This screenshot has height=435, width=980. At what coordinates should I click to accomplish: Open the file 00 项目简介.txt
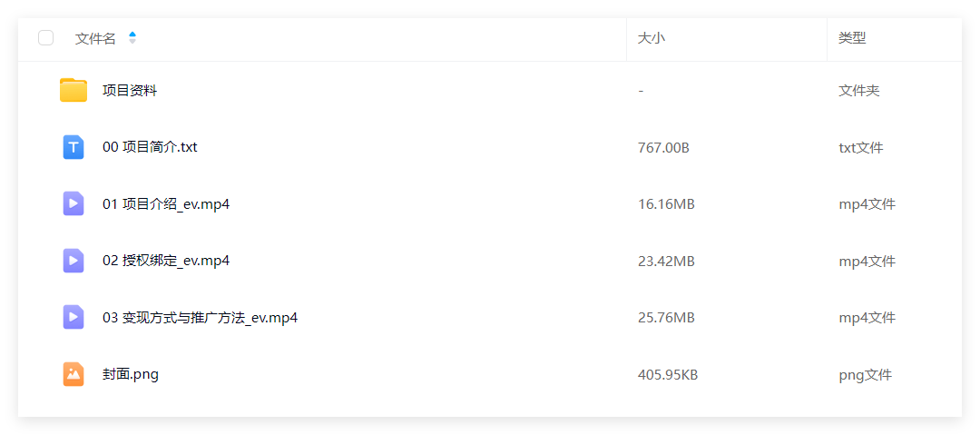tap(150, 148)
